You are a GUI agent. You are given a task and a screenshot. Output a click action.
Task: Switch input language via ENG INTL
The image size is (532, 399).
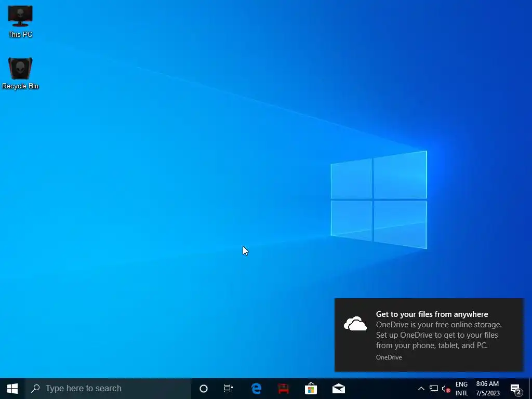pos(461,389)
